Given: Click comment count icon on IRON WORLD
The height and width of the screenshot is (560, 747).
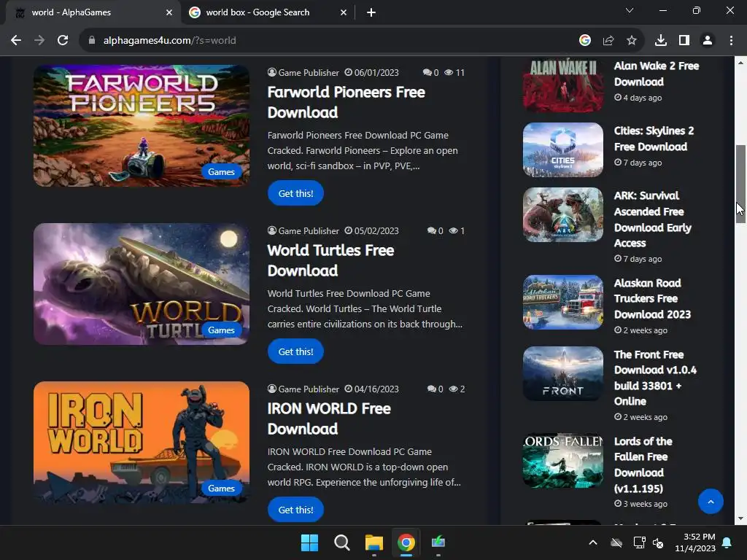Looking at the screenshot, I should pos(432,389).
